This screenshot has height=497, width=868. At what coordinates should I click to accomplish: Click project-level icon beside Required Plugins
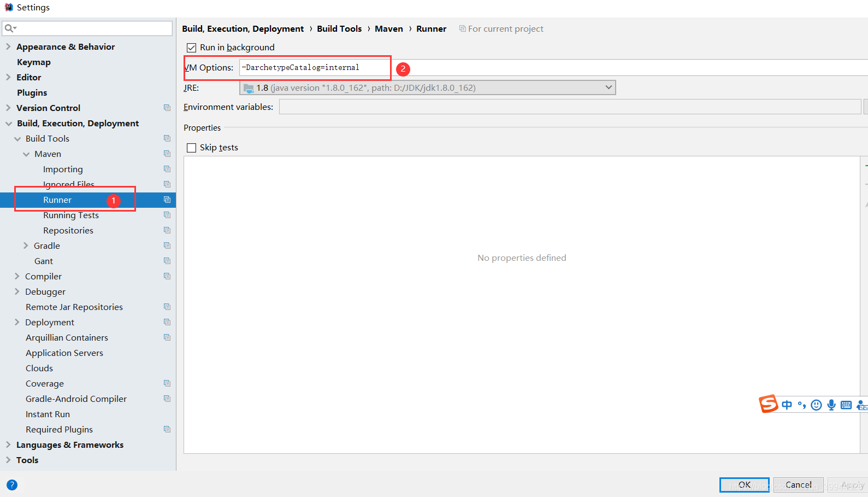pyautogui.click(x=167, y=429)
